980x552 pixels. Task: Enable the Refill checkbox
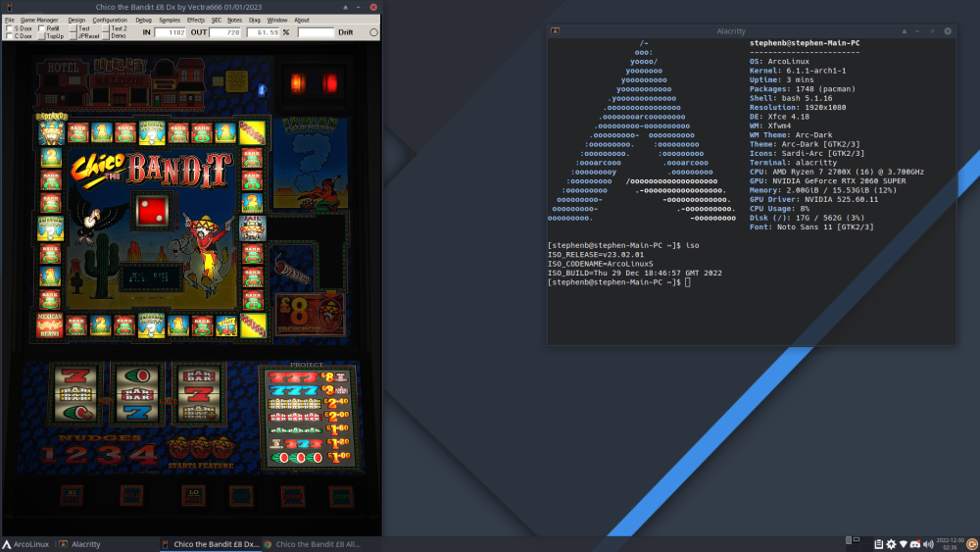[41, 28]
